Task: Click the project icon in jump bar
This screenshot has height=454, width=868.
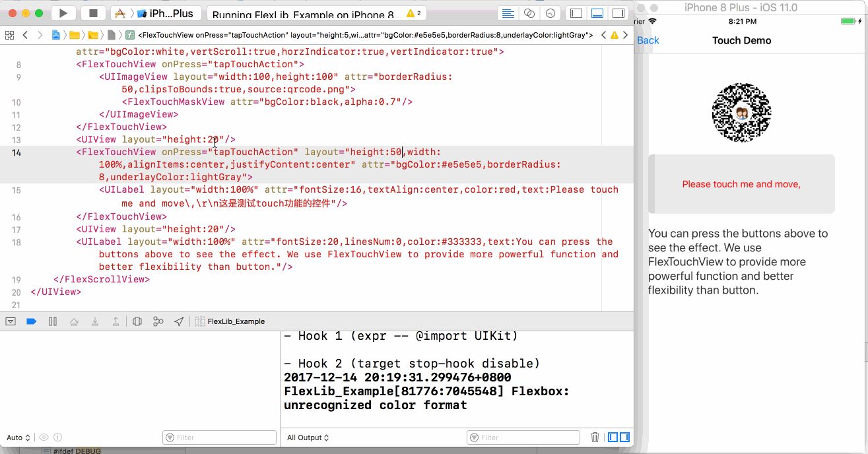Action: click(56, 35)
